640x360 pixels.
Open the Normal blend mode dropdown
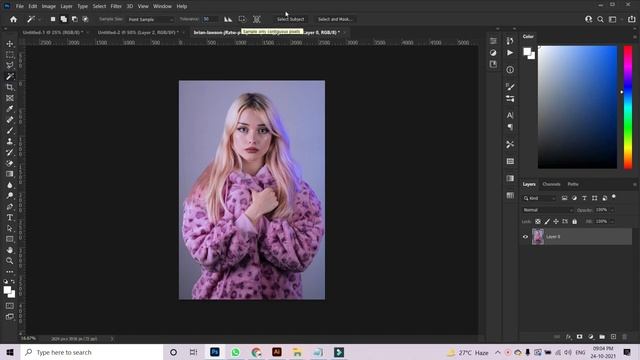(x=547, y=210)
